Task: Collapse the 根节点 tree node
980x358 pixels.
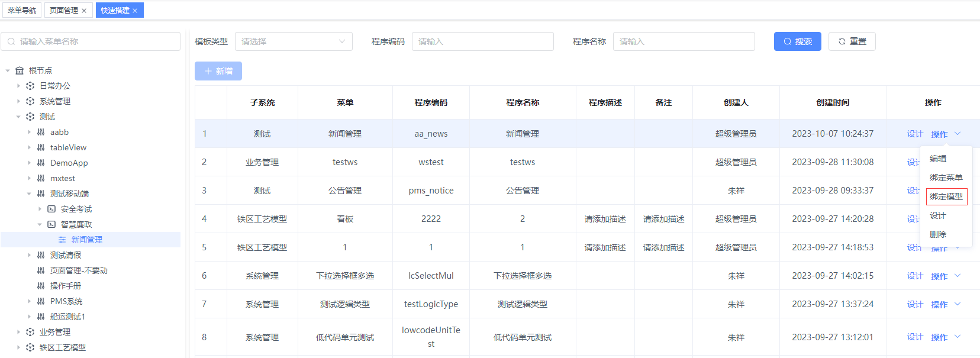Action: point(8,70)
